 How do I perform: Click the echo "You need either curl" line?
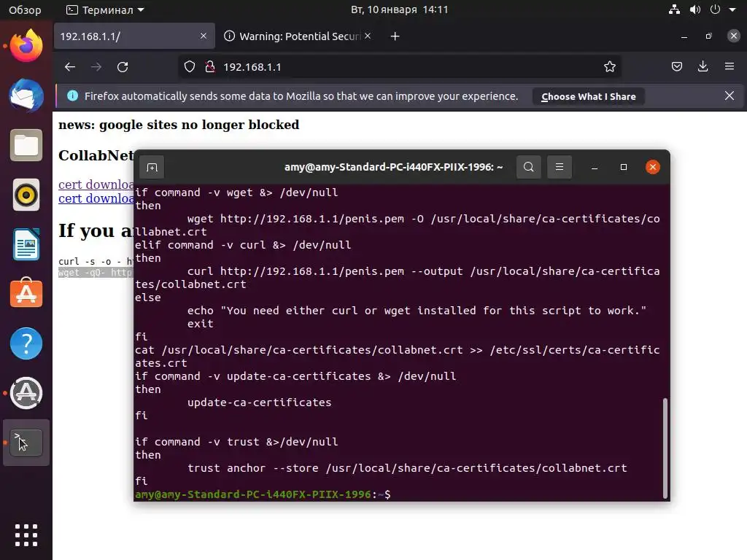pos(417,311)
